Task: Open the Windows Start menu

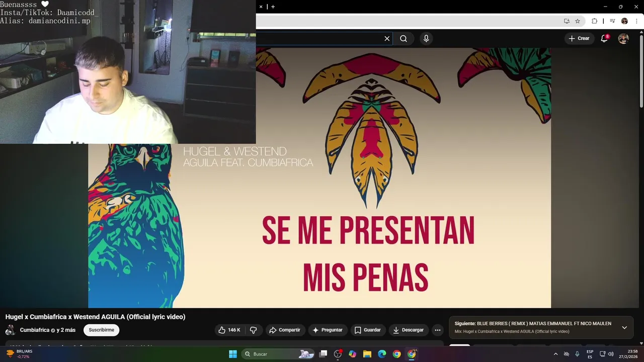Action: [x=233, y=354]
